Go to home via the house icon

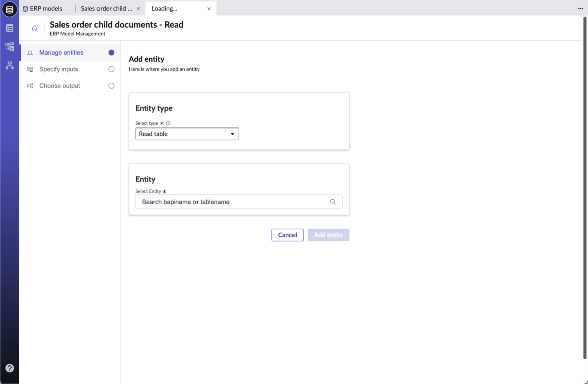(x=35, y=28)
